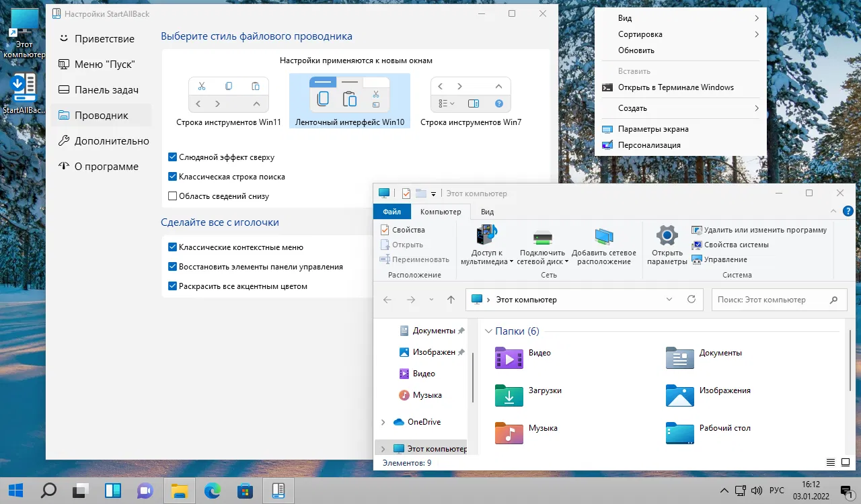Viewport: 861px width, 504px height.
Task: Refresh the address bar location
Action: point(691,300)
